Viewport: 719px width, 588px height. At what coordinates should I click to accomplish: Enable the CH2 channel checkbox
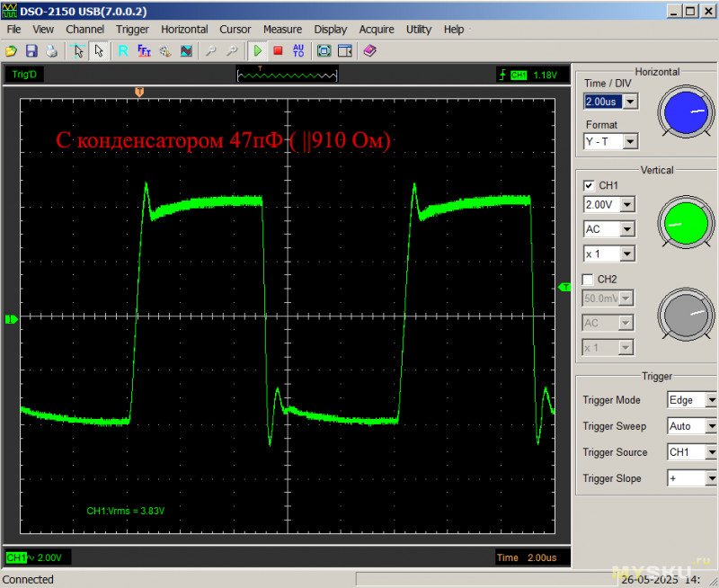click(590, 279)
